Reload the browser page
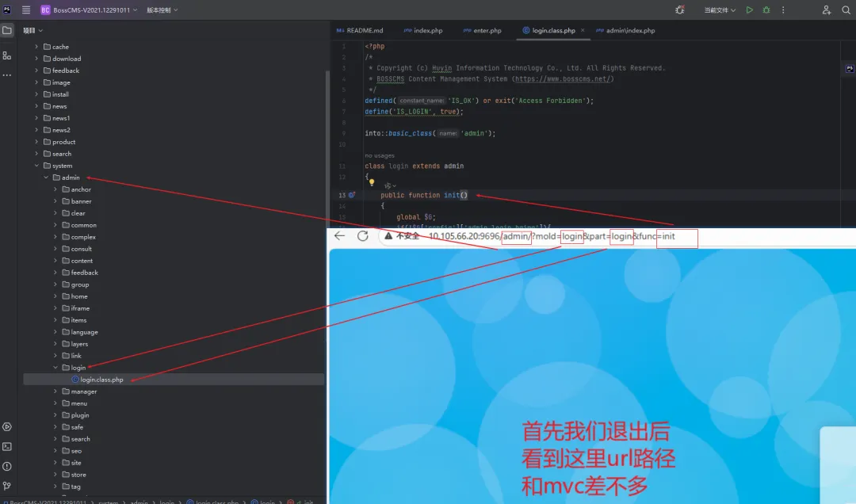This screenshot has height=504, width=856. click(x=362, y=236)
